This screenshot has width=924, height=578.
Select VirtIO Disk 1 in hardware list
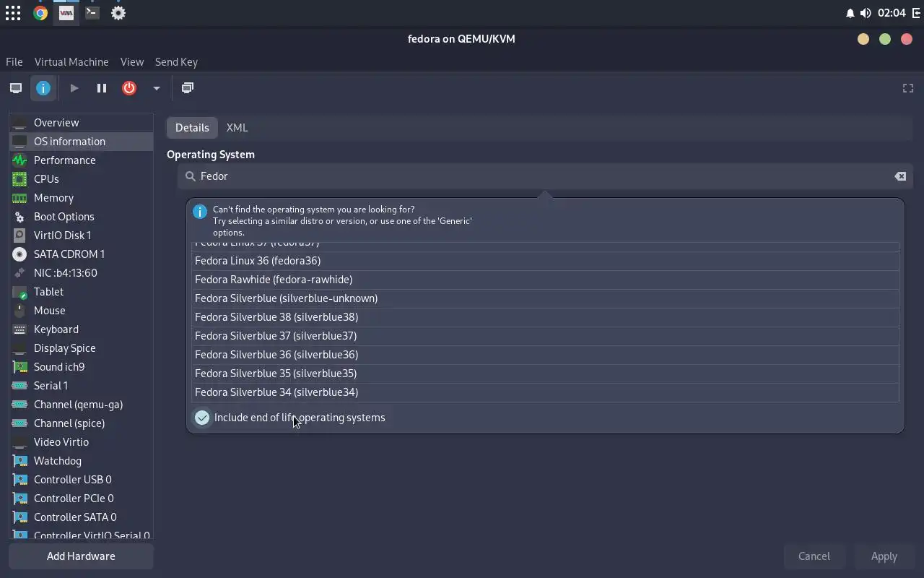coord(81,236)
